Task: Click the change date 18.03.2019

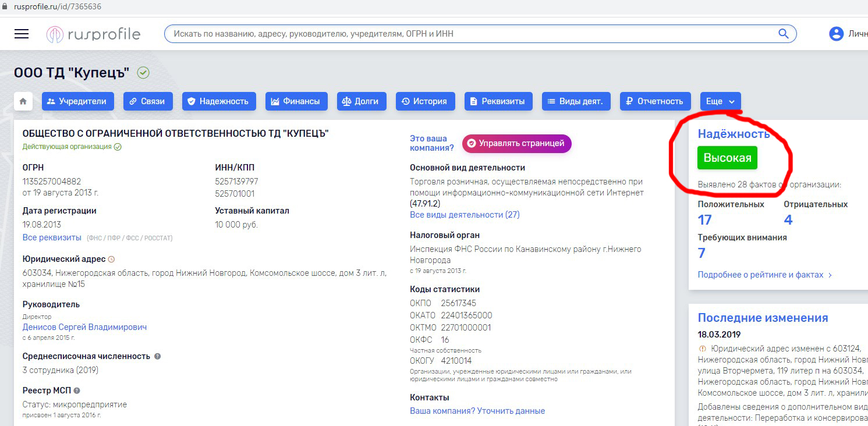Action: tap(720, 335)
